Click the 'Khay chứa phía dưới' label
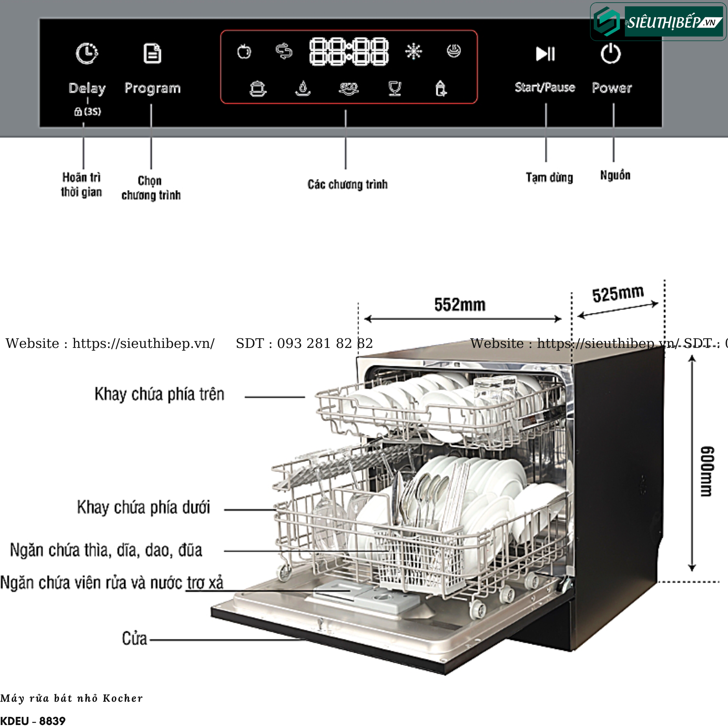 pos(143,508)
